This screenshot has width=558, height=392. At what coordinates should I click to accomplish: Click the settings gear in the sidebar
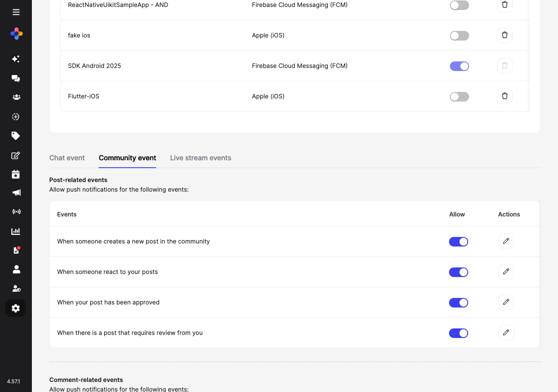[x=16, y=308]
